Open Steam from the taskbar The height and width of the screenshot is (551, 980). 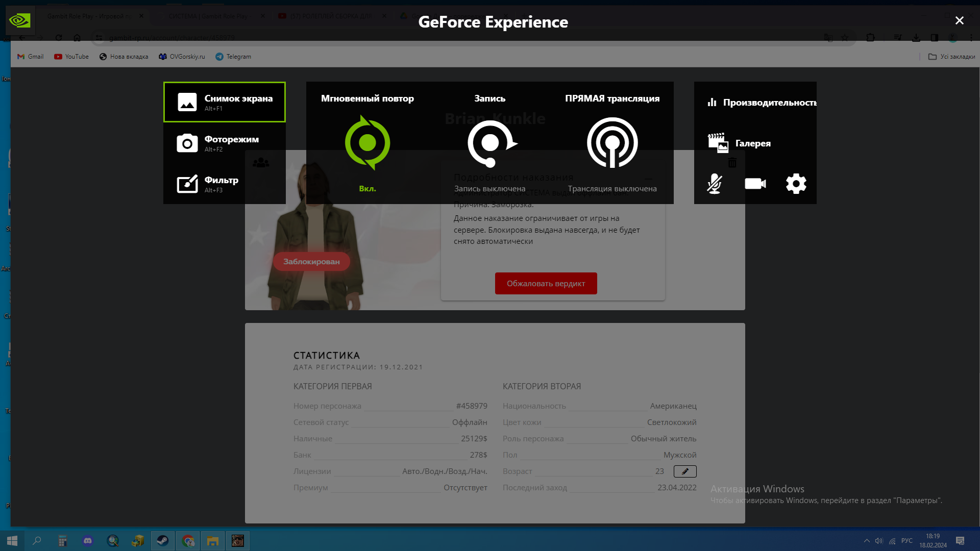click(x=163, y=541)
